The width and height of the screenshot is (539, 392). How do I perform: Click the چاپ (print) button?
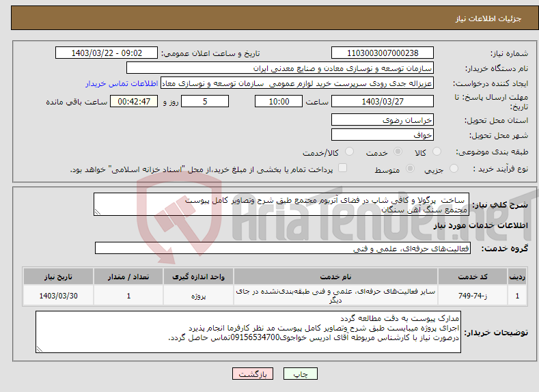coord(300,374)
